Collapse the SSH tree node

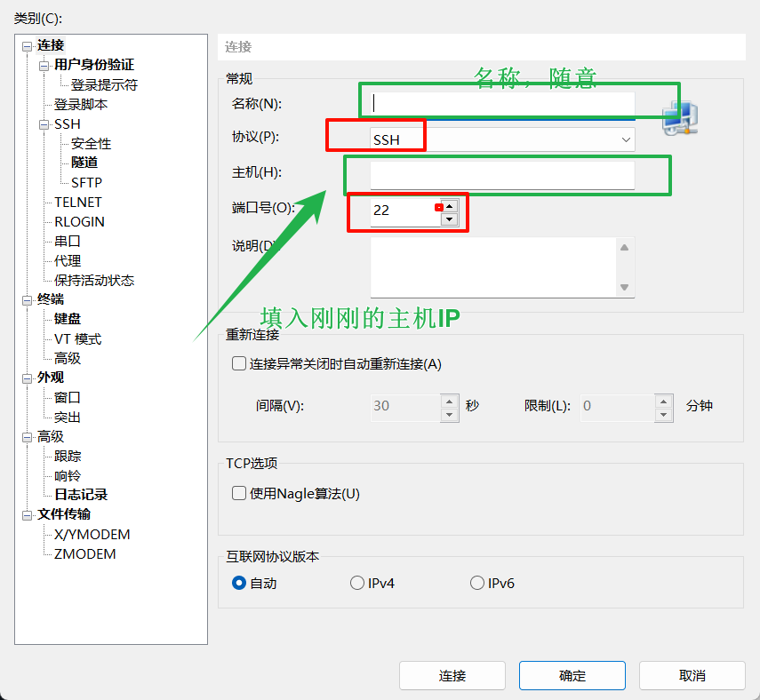[44, 124]
